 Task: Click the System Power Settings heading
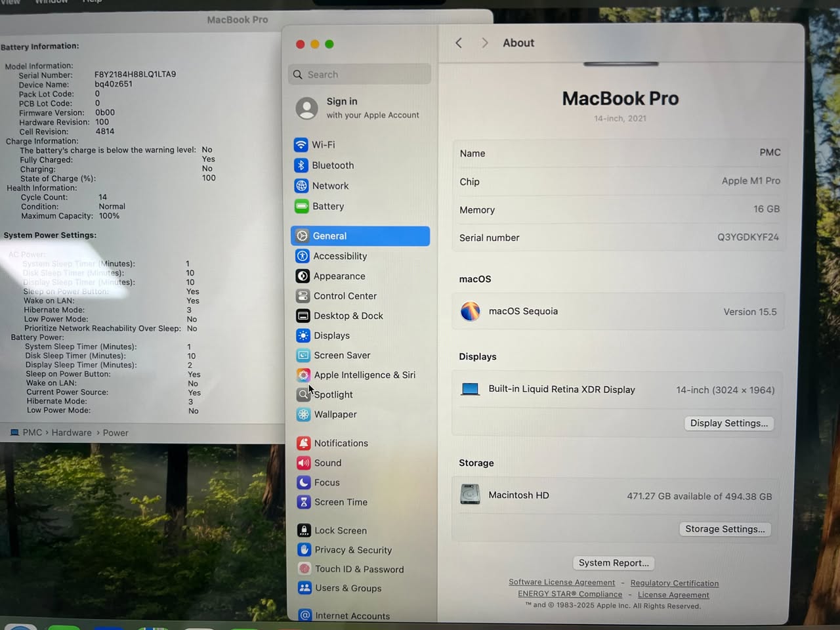[50, 235]
